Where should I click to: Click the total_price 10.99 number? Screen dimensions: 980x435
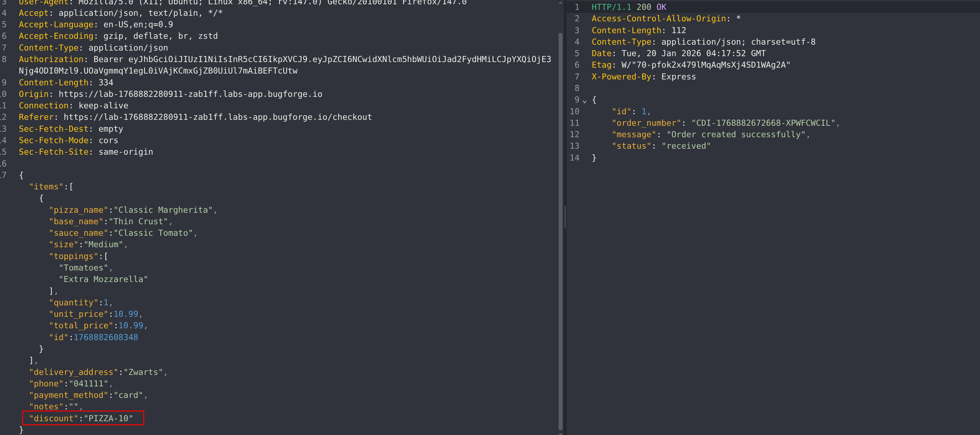coord(131,325)
